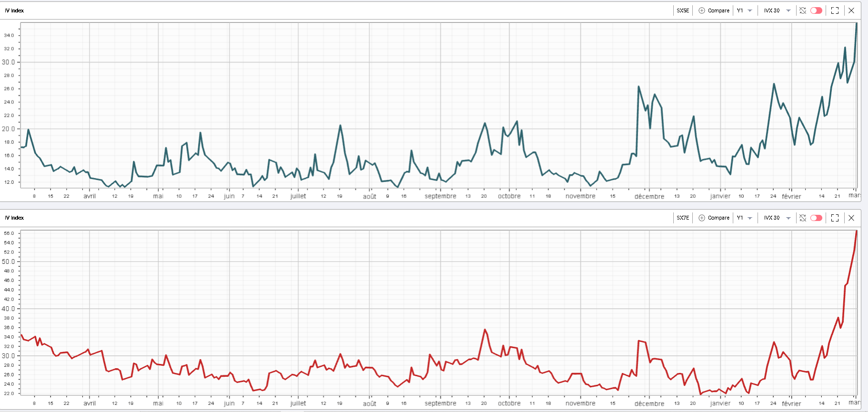Click 'juillet' on the SX7E chart axis
This screenshot has height=412, width=868.
298,403
